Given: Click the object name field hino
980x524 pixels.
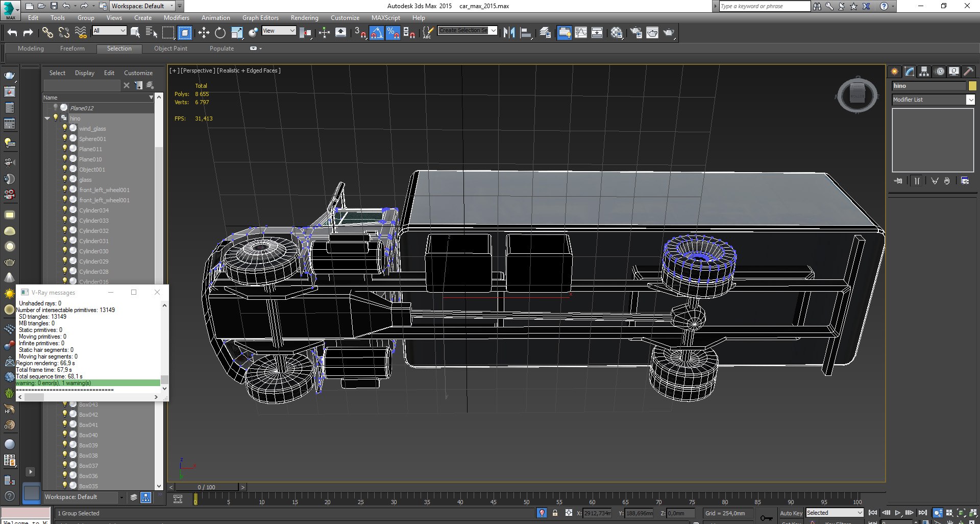Looking at the screenshot, I should 929,86.
